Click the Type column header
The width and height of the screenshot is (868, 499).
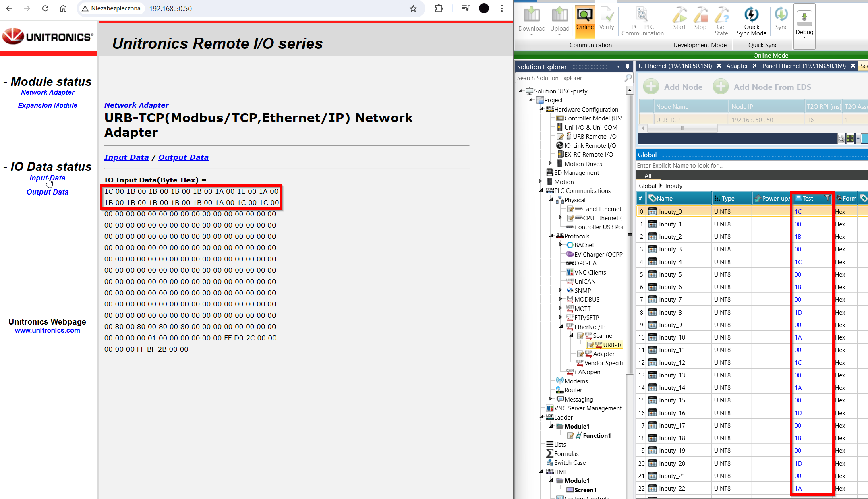click(731, 198)
